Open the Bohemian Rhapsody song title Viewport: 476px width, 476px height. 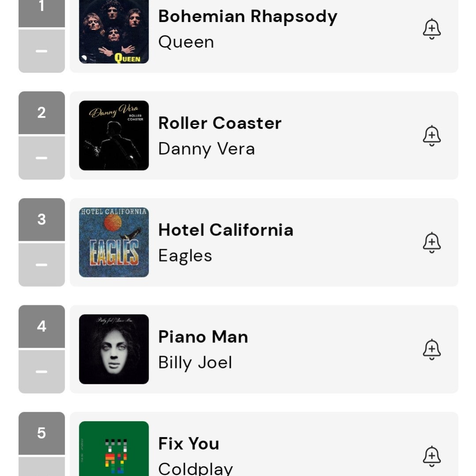[247, 16]
